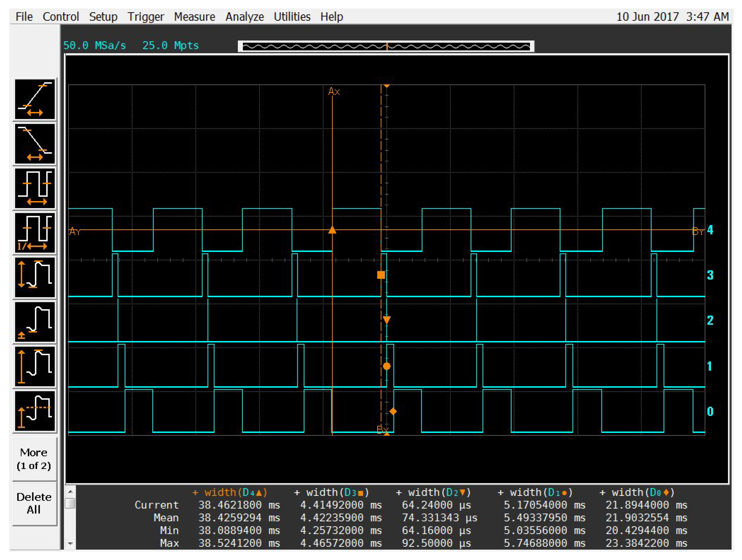Click the minimum voltage measurement icon

pyautogui.click(x=35, y=322)
